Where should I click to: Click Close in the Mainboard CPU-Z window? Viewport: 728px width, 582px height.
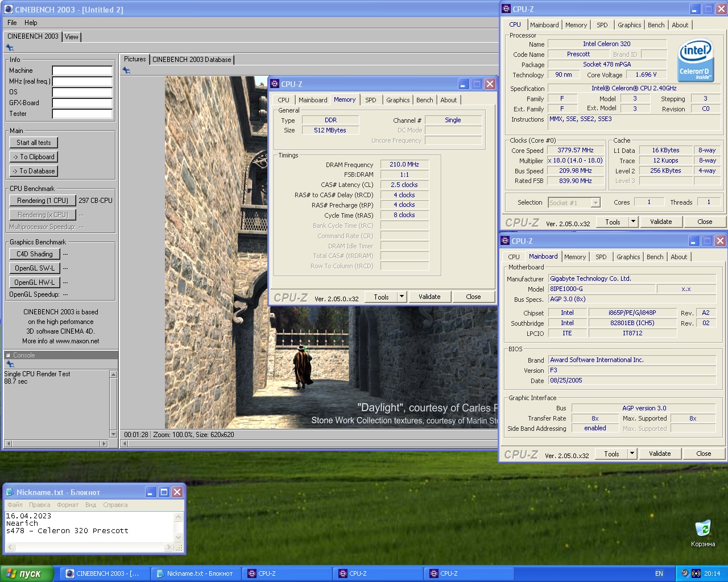704,454
